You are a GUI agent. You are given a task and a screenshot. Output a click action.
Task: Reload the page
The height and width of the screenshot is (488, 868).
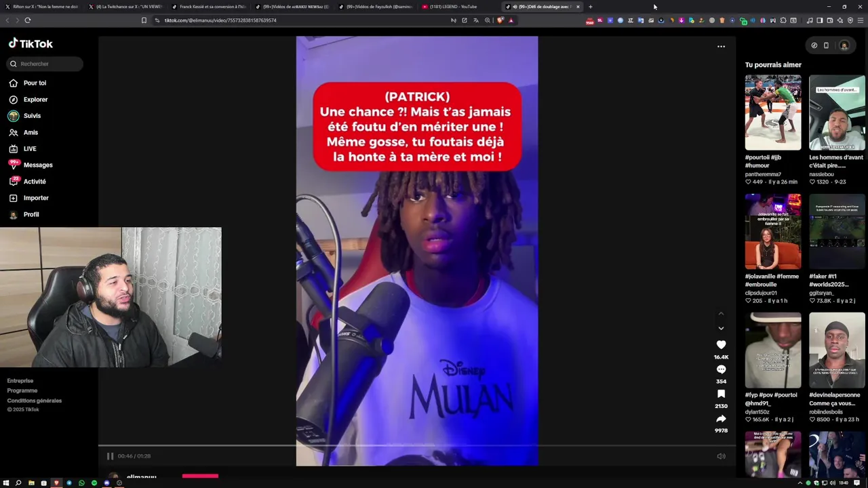pos(28,20)
